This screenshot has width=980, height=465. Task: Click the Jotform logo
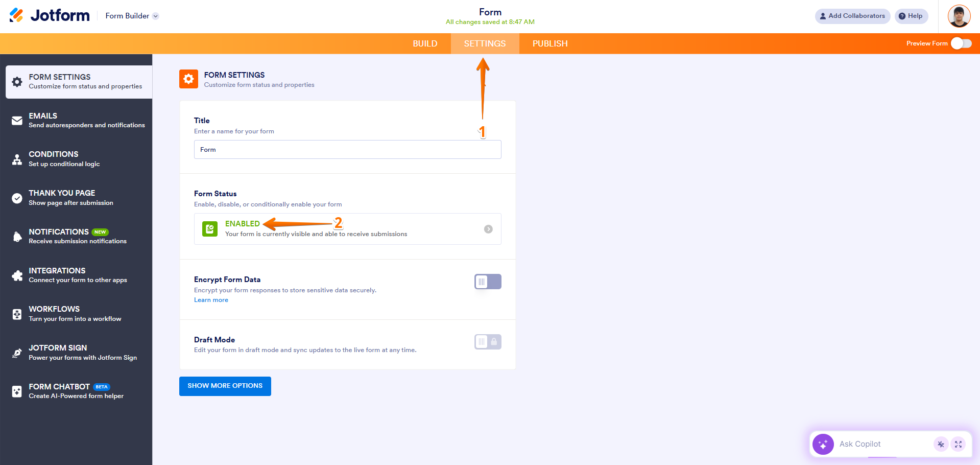click(x=50, y=15)
